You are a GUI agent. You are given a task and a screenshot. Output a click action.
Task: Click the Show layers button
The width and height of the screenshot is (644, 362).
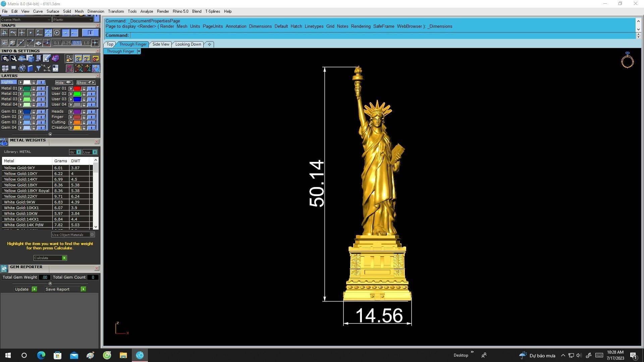click(x=86, y=82)
